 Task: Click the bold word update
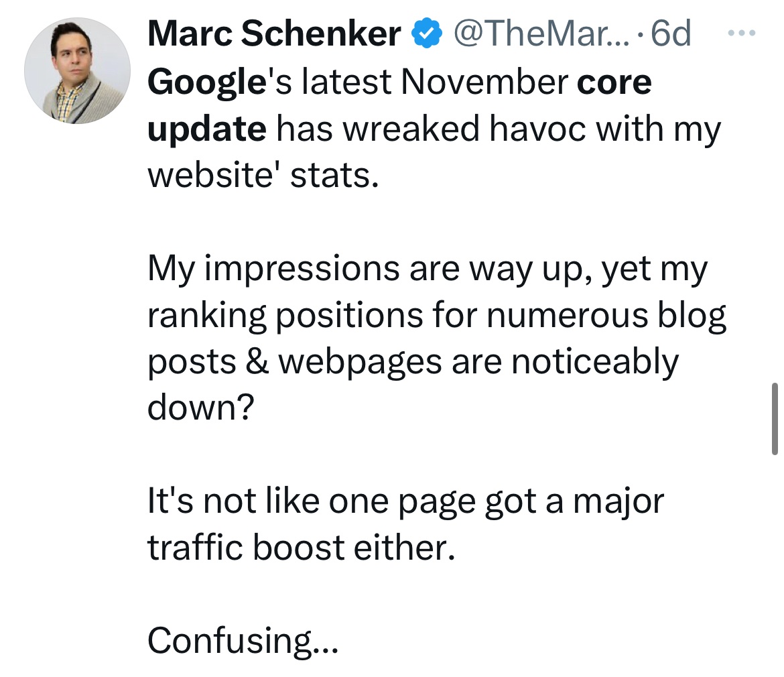pyautogui.click(x=206, y=129)
